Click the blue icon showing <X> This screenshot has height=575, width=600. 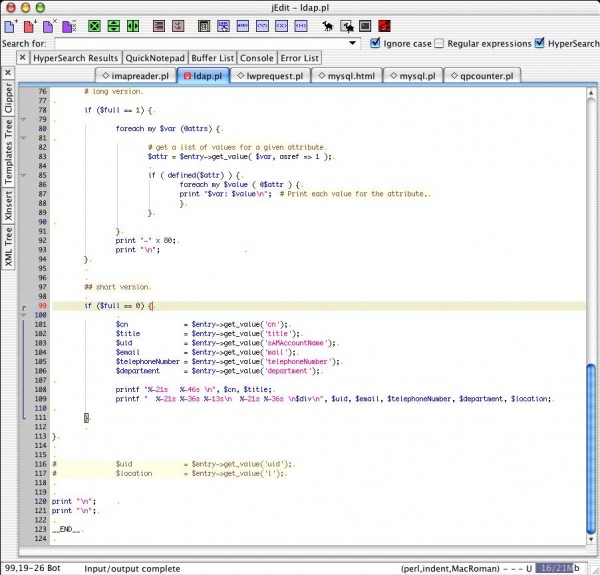pyautogui.click(x=281, y=26)
